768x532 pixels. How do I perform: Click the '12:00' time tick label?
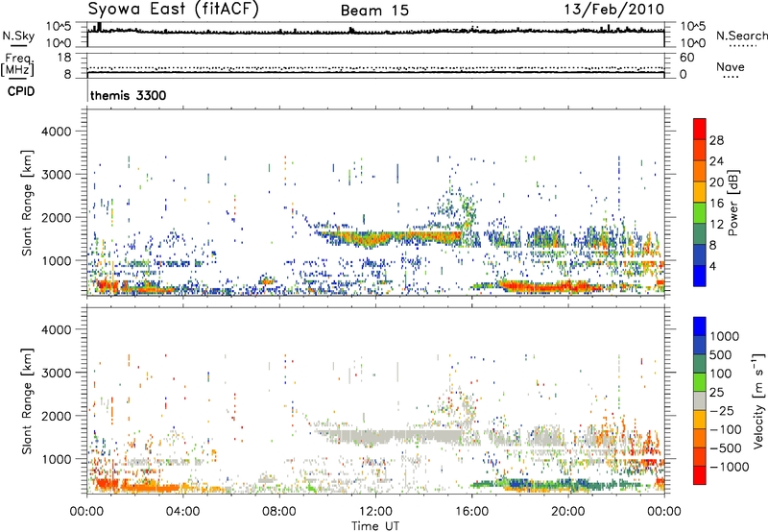pos(375,512)
